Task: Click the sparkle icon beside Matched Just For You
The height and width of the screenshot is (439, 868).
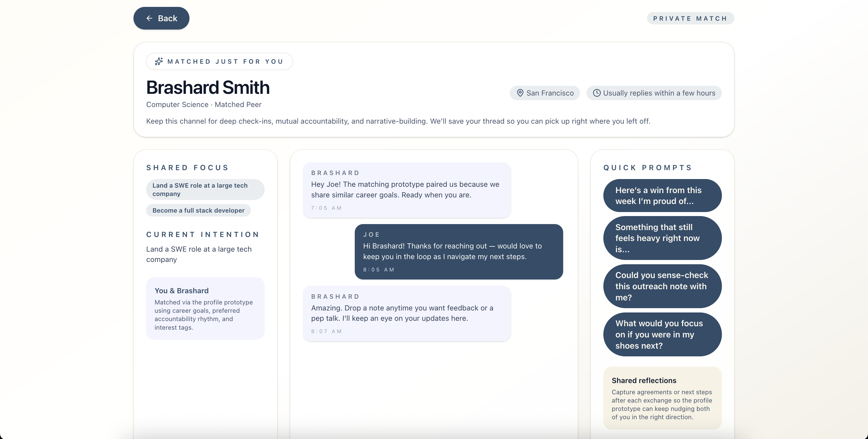Action: coord(159,61)
